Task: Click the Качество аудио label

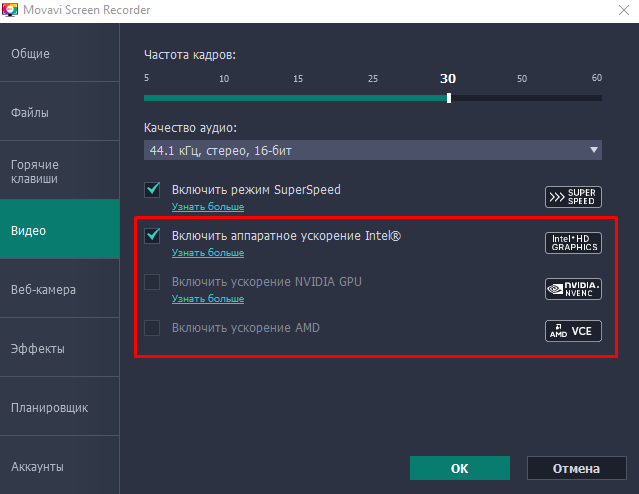Action: 190,128
